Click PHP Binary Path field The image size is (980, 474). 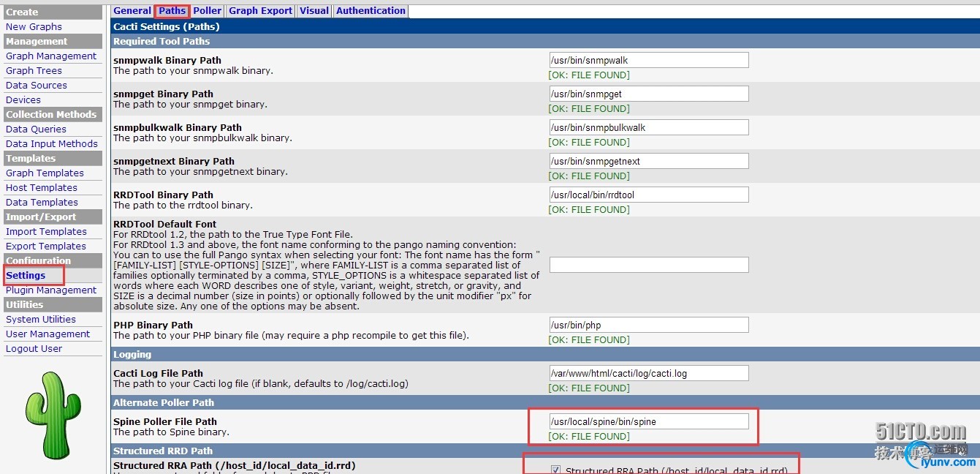tap(649, 325)
